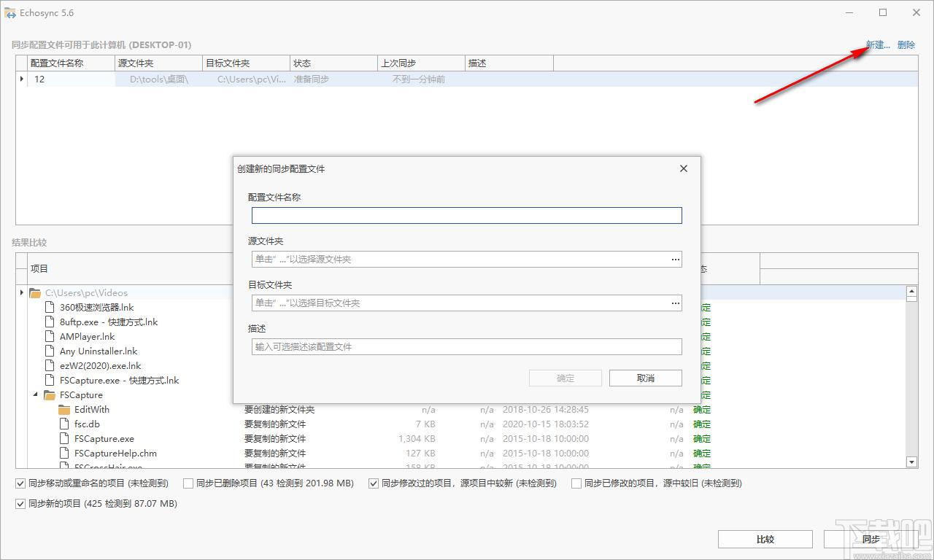The height and width of the screenshot is (560, 934).
Task: Click the disabled 确定 button
Action: (566, 378)
